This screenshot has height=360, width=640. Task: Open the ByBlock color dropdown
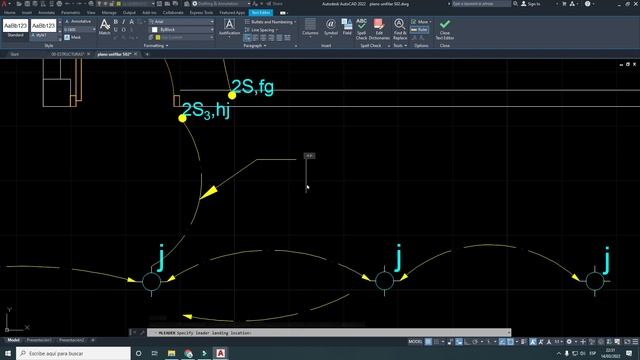(182, 30)
